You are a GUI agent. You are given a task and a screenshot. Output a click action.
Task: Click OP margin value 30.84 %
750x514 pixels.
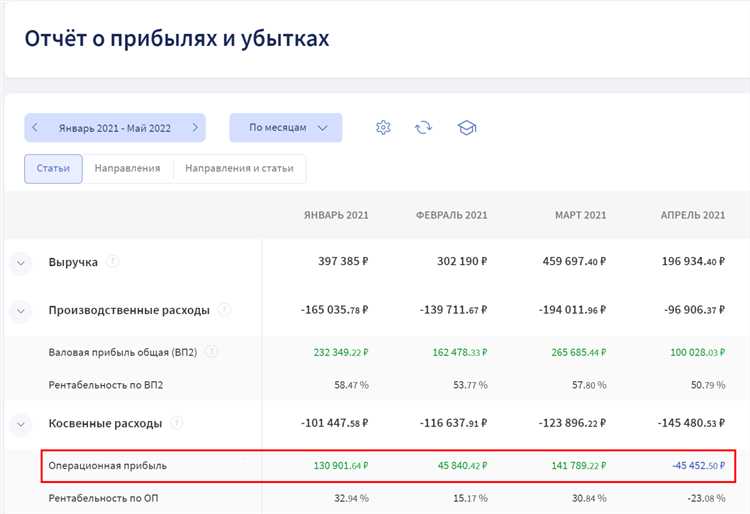[x=589, y=498]
